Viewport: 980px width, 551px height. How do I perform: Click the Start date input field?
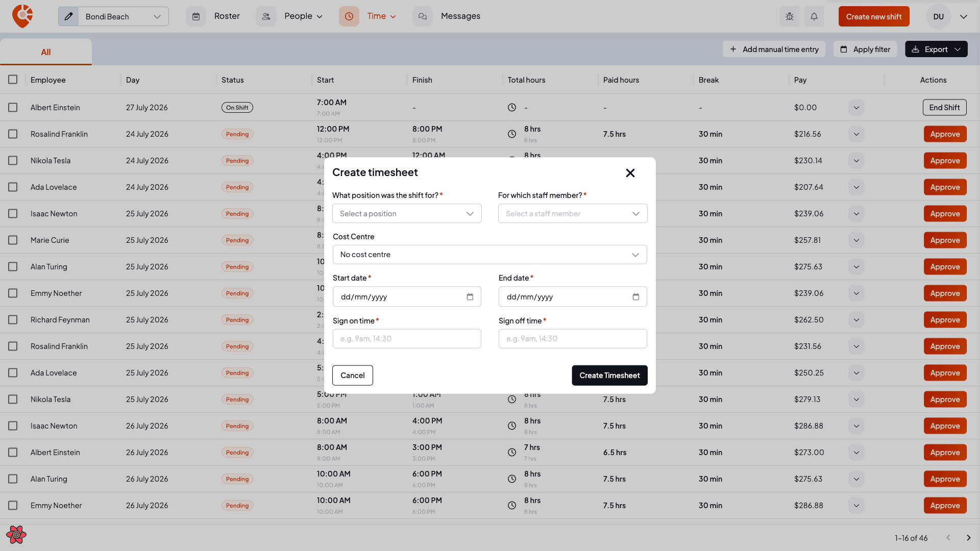point(407,297)
